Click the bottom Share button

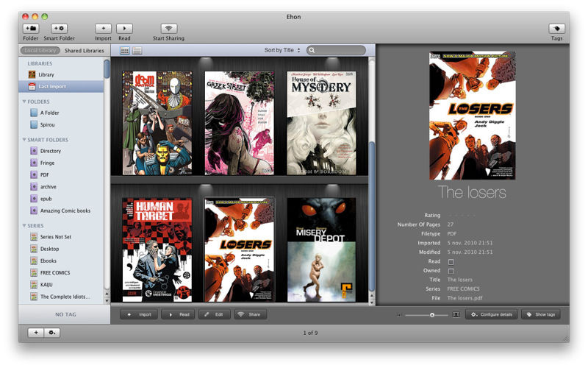(x=251, y=314)
